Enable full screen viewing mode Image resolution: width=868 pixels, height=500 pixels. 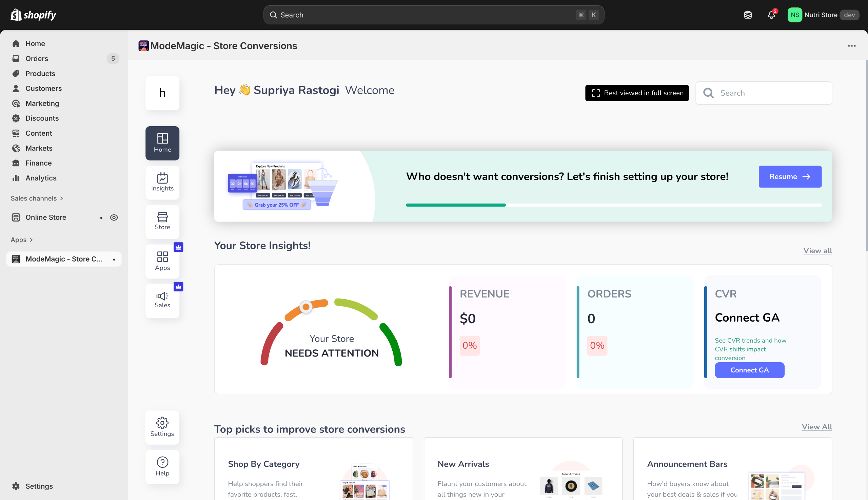point(637,93)
